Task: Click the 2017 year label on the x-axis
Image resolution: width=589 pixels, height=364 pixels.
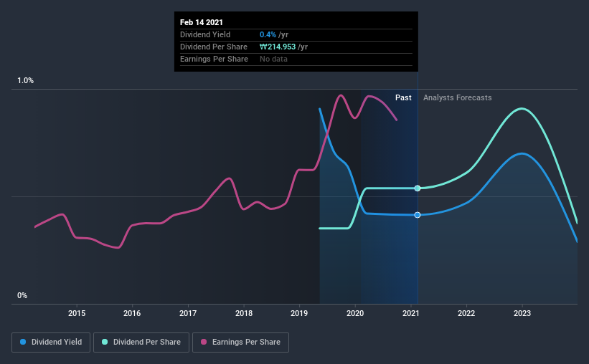Action: (x=188, y=313)
